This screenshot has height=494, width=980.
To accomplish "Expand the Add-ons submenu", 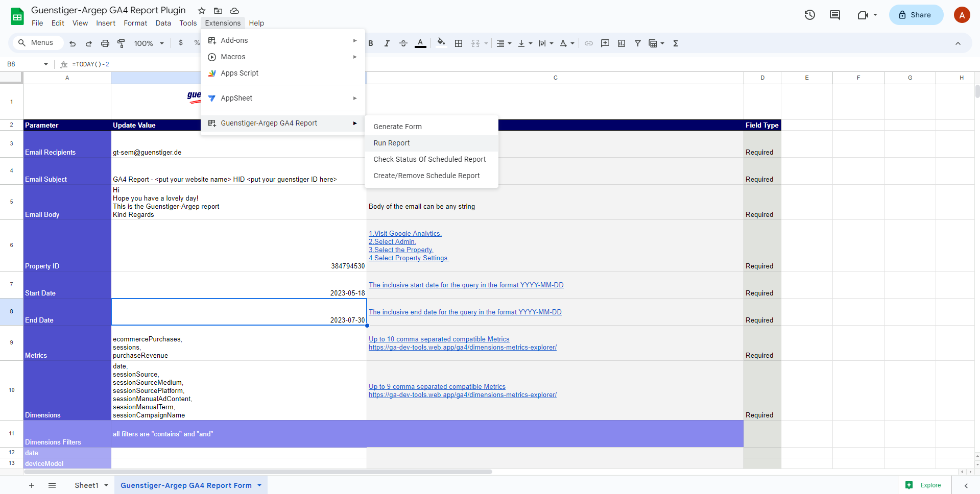I will coord(283,40).
